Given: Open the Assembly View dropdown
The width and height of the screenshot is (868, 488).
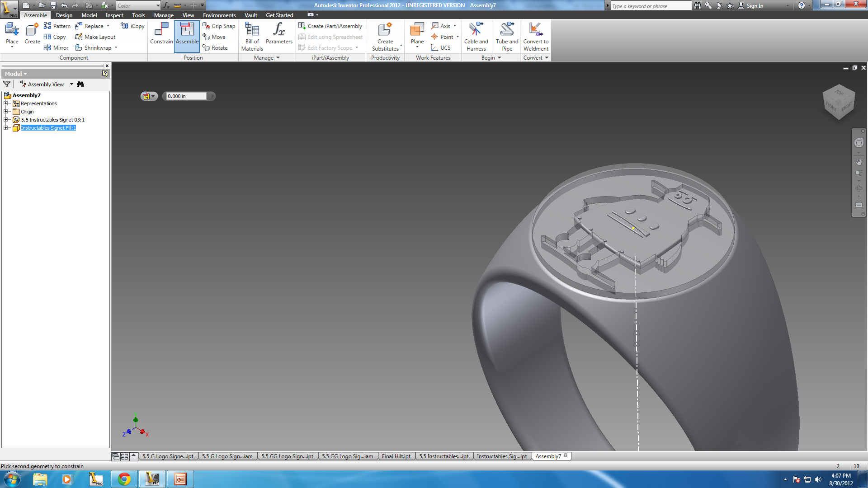Looking at the screenshot, I should coord(71,84).
